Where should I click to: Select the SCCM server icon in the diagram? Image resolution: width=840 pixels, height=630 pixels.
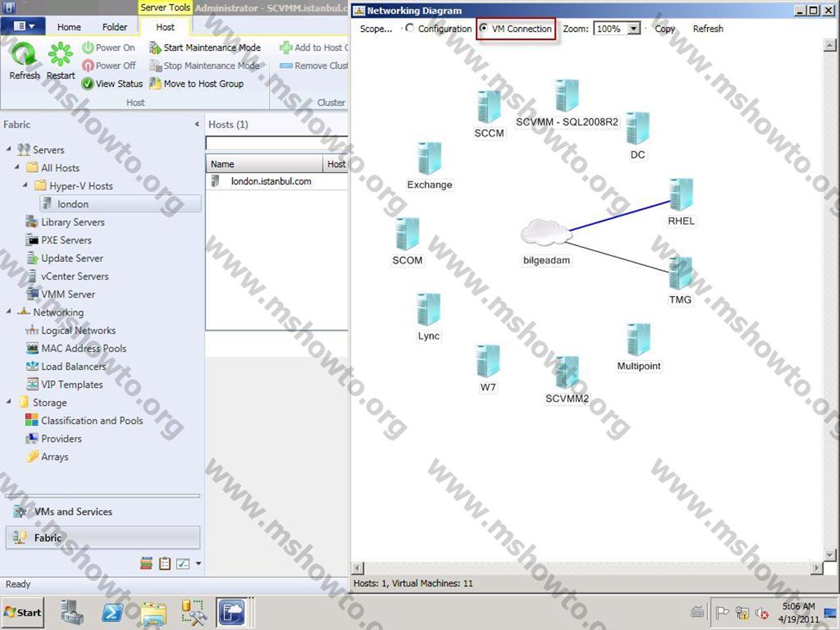489,106
